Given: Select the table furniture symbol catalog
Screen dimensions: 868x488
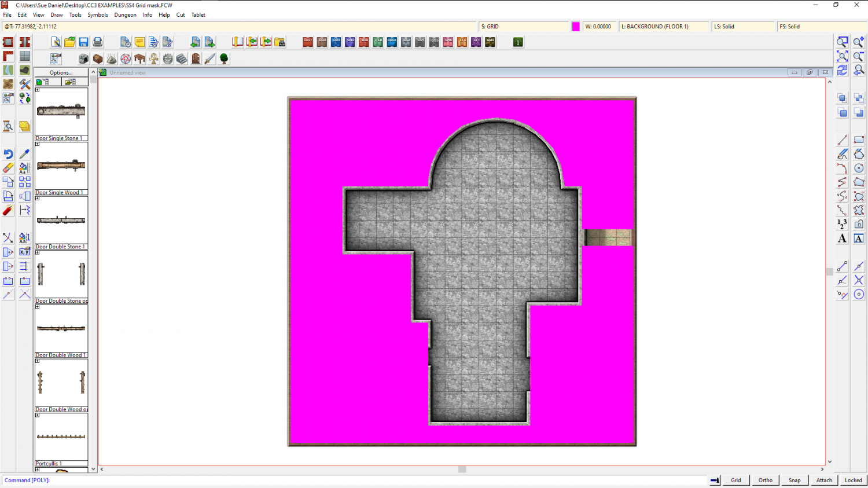Looking at the screenshot, I should (x=139, y=58).
